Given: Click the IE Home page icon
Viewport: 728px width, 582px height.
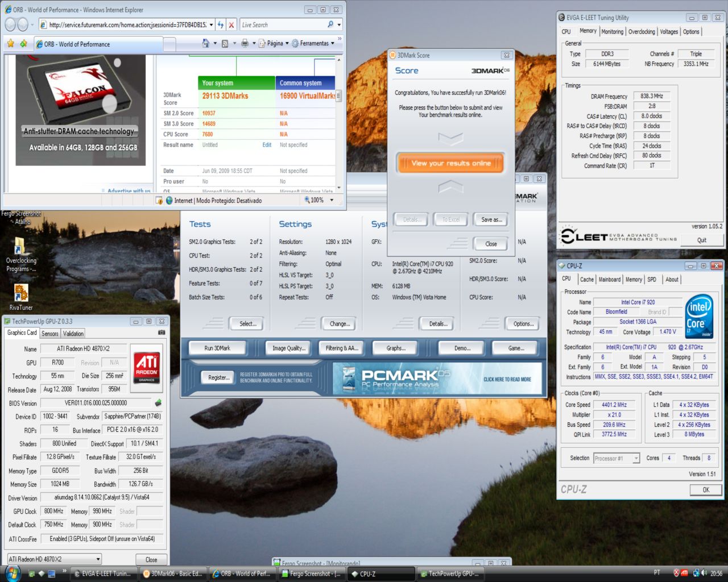Looking at the screenshot, I should (206, 43).
